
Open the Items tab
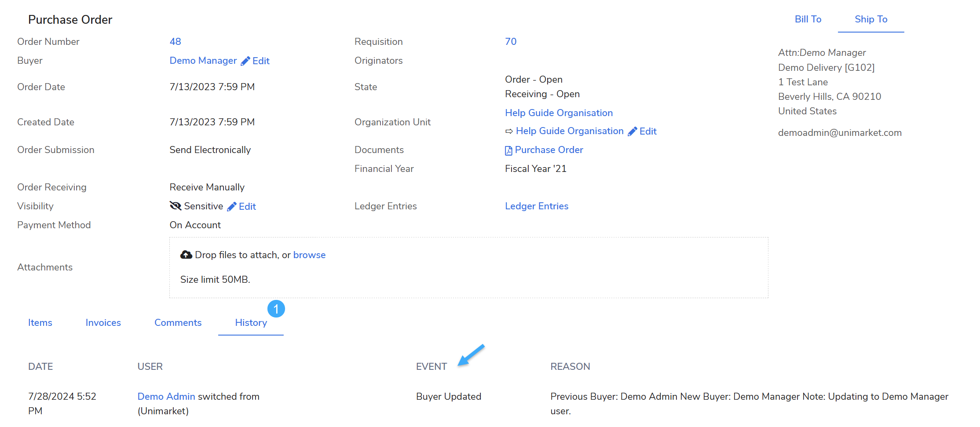(40, 323)
